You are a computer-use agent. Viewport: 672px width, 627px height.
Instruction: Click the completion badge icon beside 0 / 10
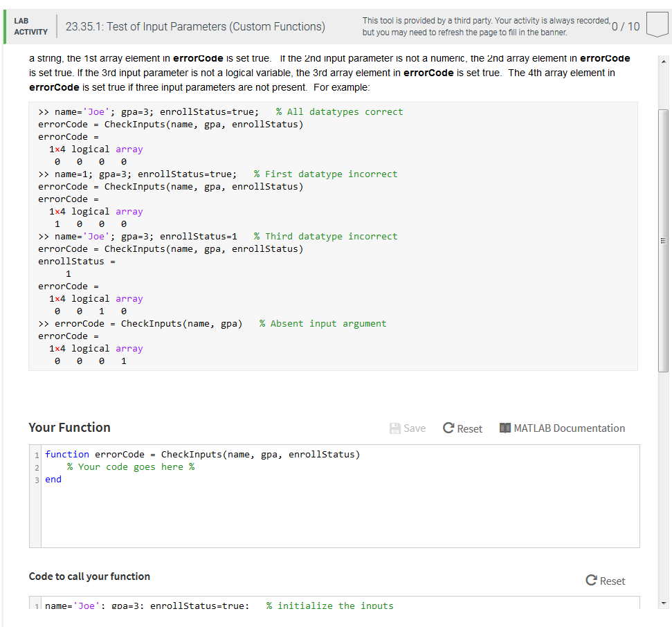[x=655, y=26]
